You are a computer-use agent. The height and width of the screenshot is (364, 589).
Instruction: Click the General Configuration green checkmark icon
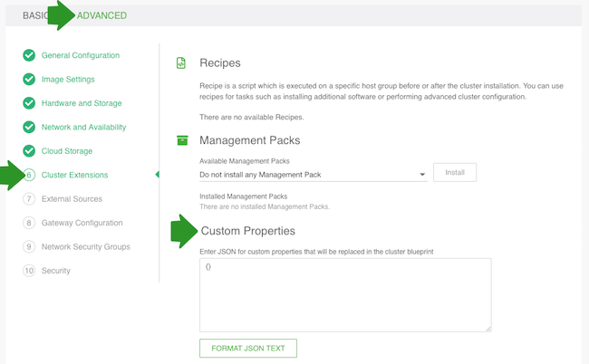point(29,56)
